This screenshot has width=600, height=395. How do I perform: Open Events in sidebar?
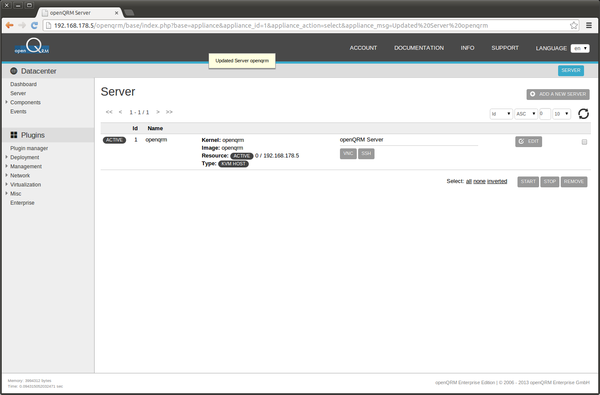[18, 111]
